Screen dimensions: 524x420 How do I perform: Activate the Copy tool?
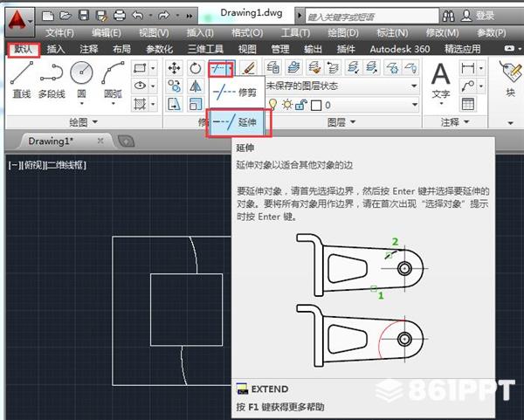click(x=175, y=86)
